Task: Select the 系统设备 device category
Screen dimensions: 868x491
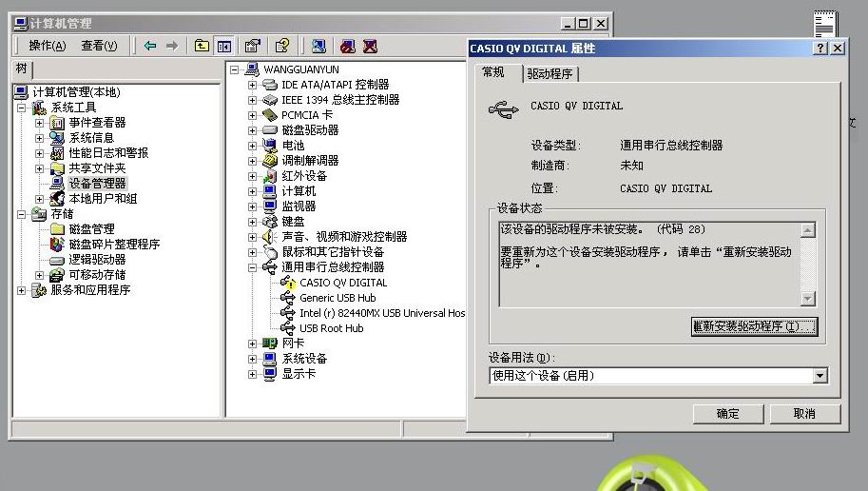Action: click(304, 359)
